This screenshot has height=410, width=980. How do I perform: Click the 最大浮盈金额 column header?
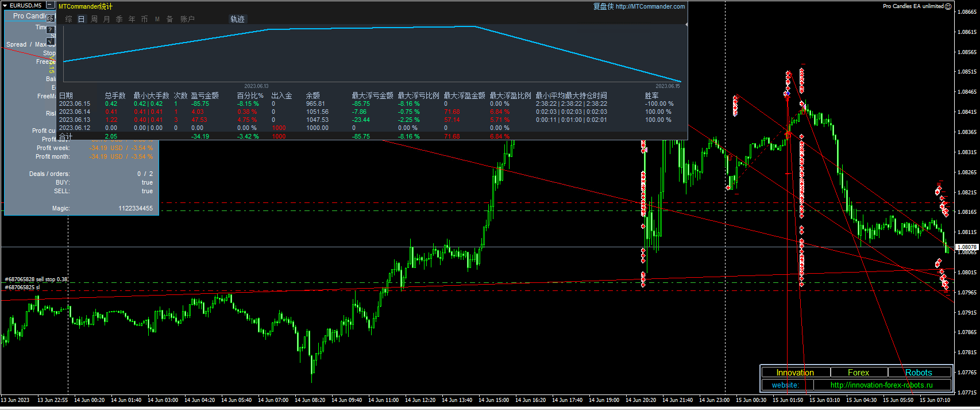465,95
